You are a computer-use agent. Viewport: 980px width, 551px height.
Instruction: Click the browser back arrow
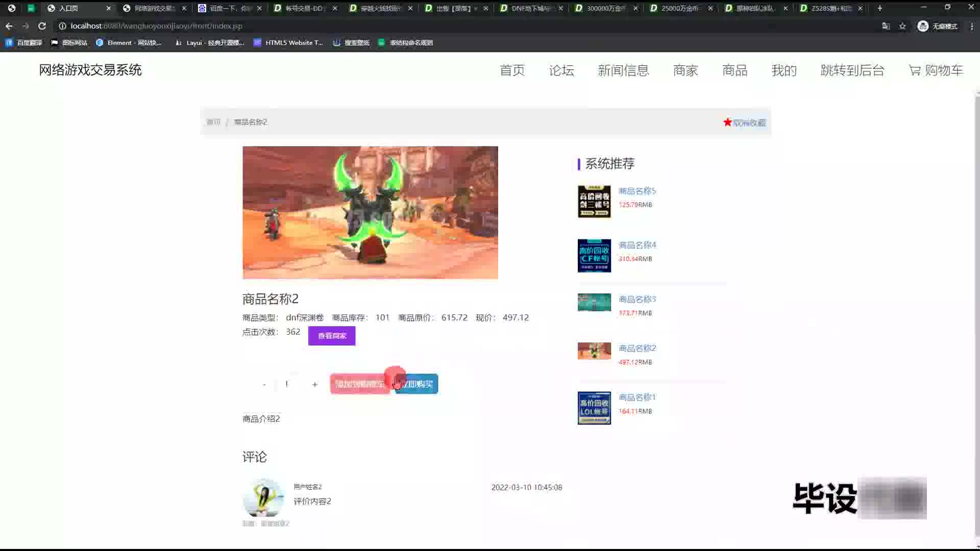coord(9,26)
